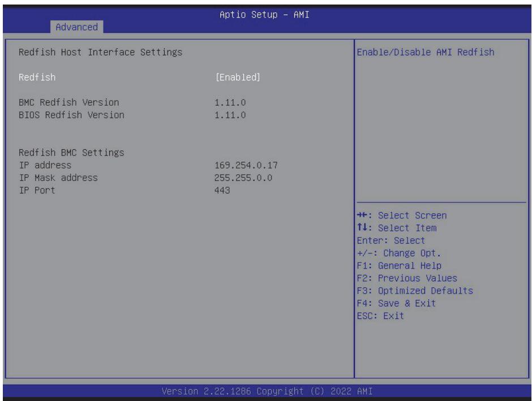Open the Advanced tab
This screenshot has height=401, width=532.
click(x=76, y=27)
